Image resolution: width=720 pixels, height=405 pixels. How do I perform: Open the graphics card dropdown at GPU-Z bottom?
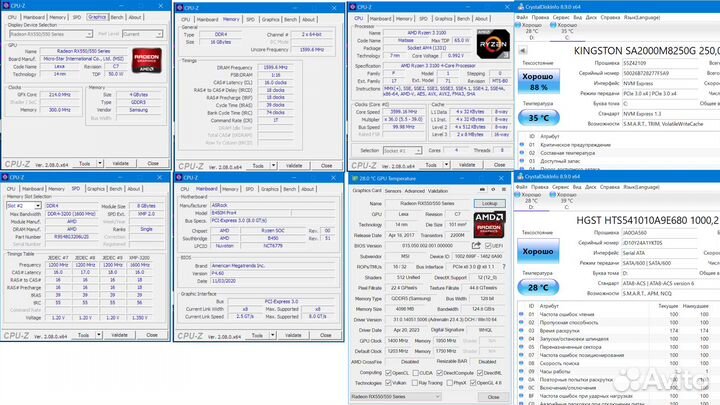click(x=396, y=396)
